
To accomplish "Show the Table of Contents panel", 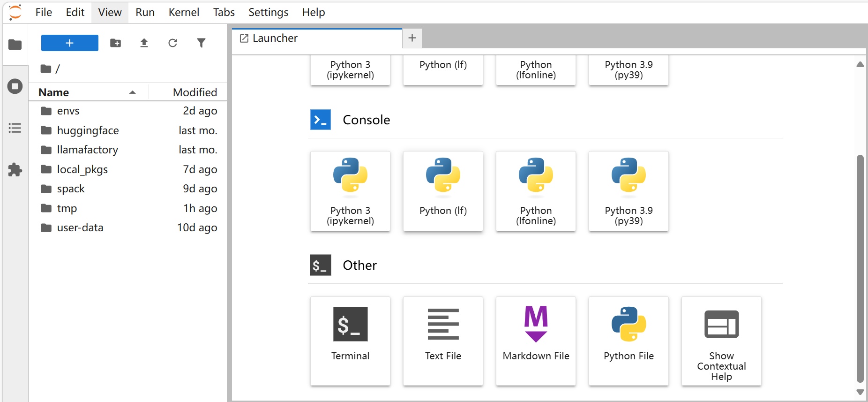I will pyautogui.click(x=15, y=128).
